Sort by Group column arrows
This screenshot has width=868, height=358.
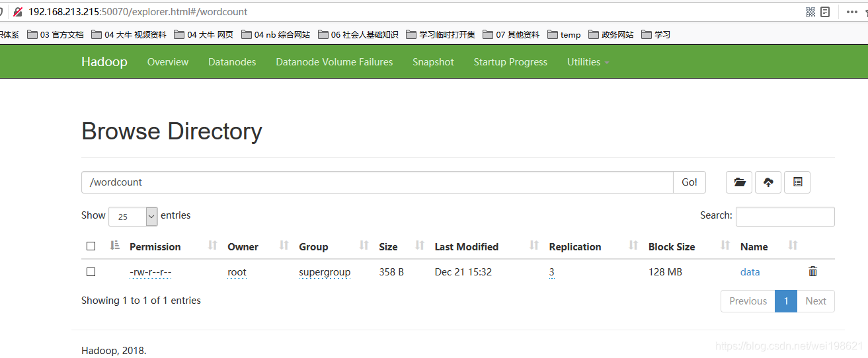pyautogui.click(x=364, y=246)
